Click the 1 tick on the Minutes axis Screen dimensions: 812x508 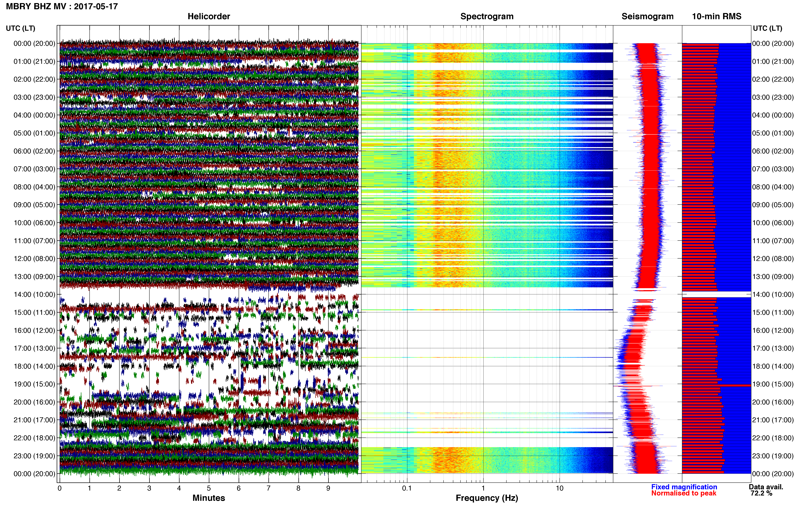[x=89, y=488]
